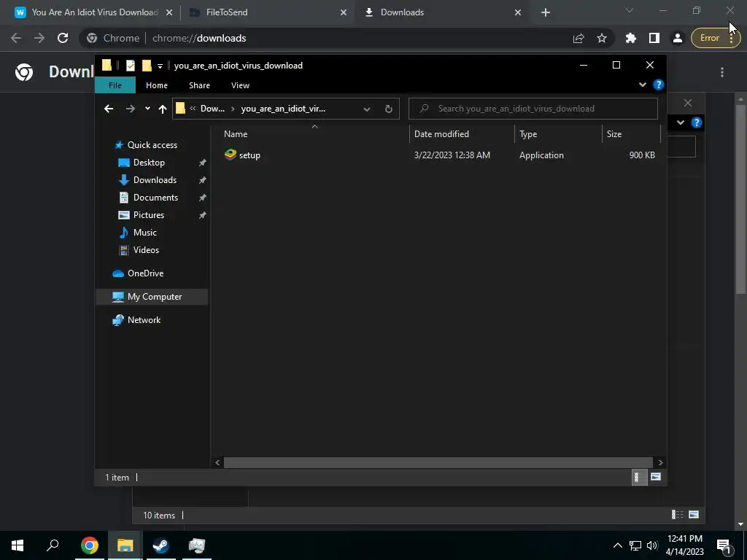Click the horizontal scrollbar right arrow

(660, 462)
